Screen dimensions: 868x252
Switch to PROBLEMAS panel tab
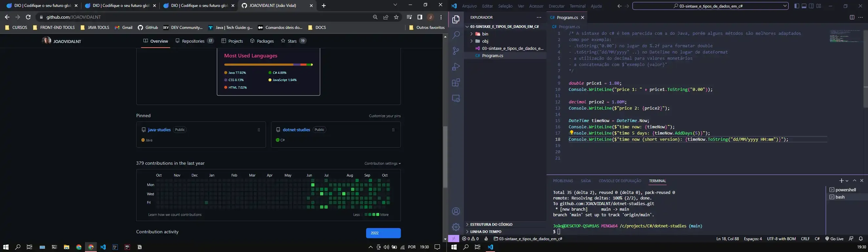click(563, 181)
